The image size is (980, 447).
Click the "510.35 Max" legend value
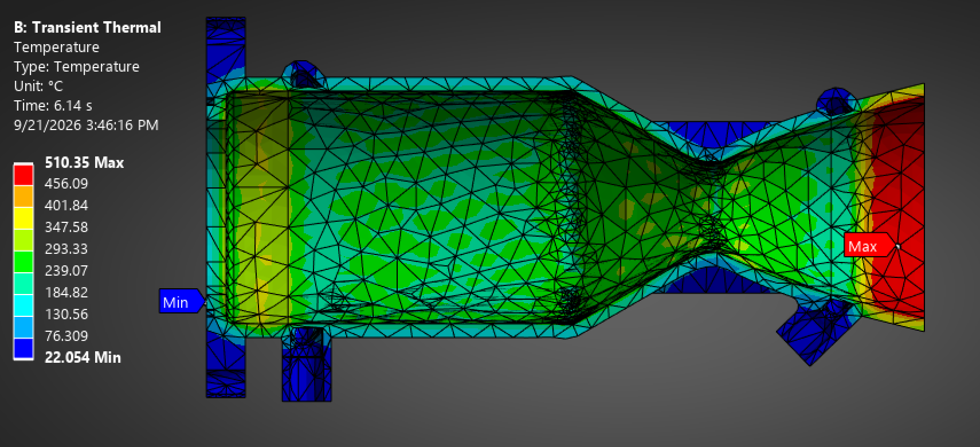pos(84,163)
